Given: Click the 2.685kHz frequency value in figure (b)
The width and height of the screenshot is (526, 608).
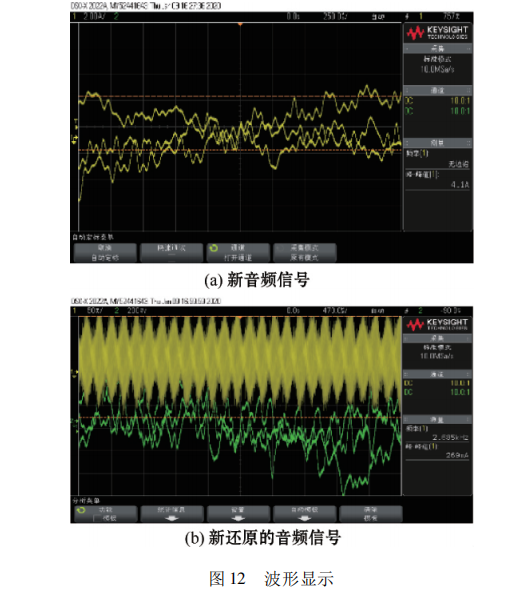Looking at the screenshot, I should 450,437.
